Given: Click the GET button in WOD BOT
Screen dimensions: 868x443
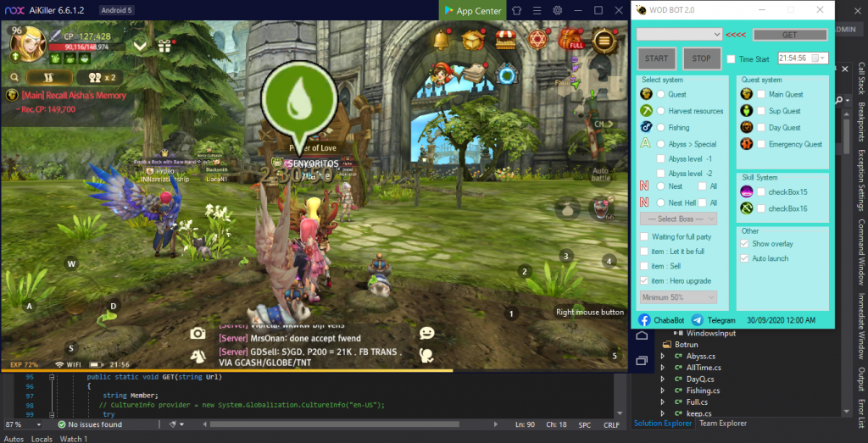Looking at the screenshot, I should [789, 34].
